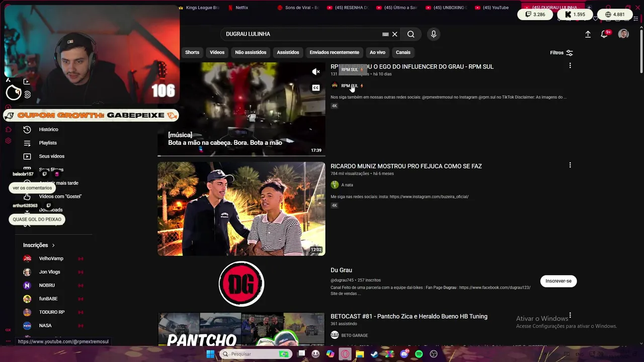This screenshot has width=644, height=362.
Task: Open the Filtros filter options
Action: pyautogui.click(x=561, y=53)
